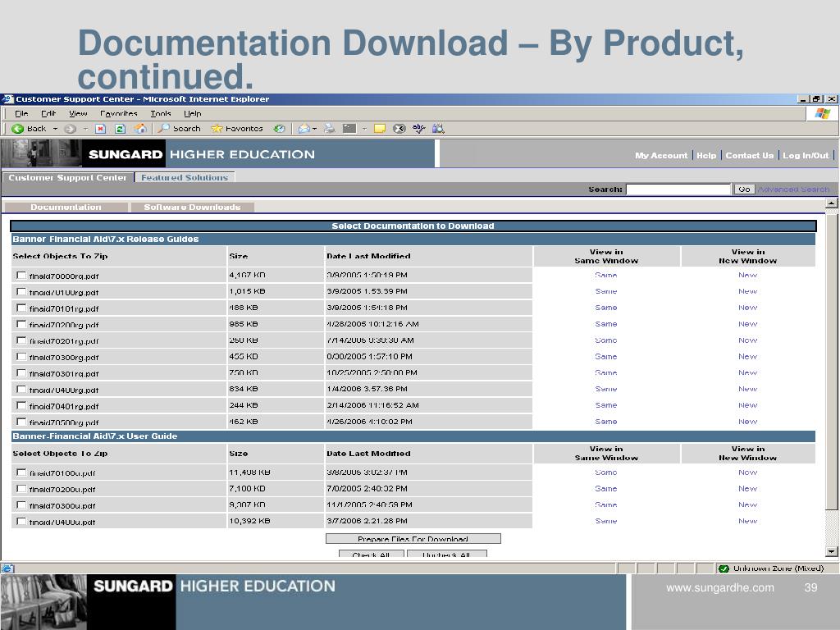This screenshot has width=840, height=630.
Task: Click the search Go button
Action: 744,189
